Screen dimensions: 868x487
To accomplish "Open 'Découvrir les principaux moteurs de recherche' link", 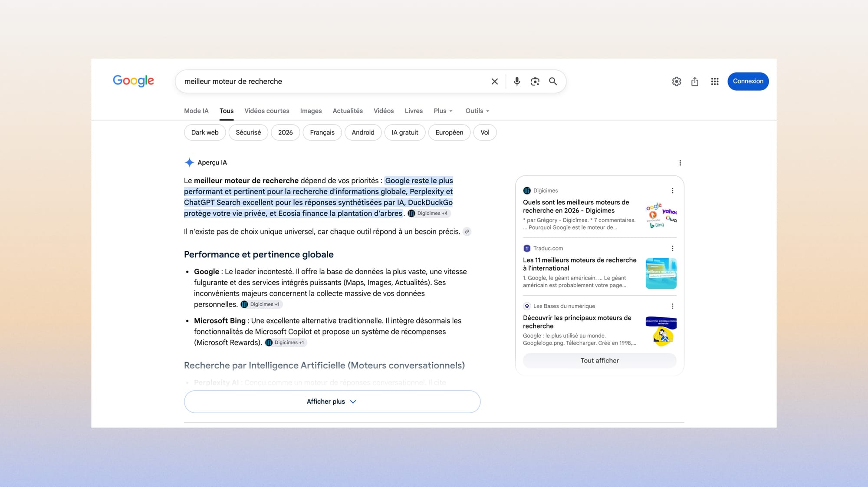I will 577,322.
